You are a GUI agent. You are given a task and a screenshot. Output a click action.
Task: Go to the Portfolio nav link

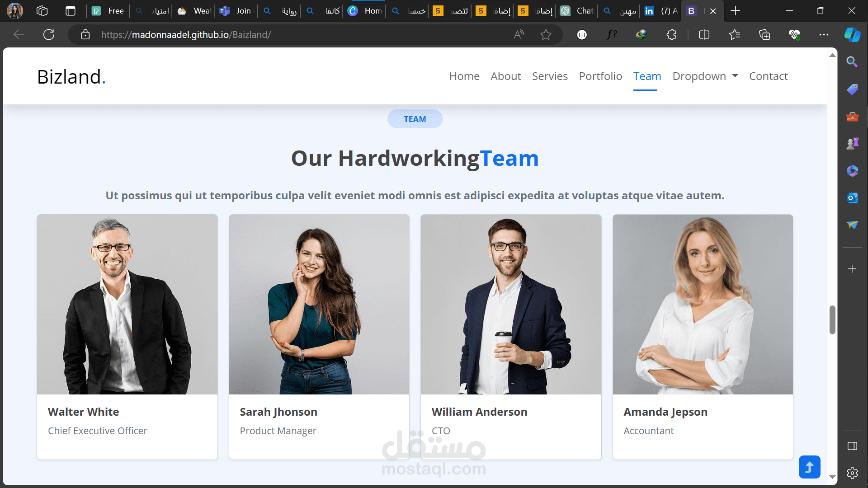tap(600, 76)
